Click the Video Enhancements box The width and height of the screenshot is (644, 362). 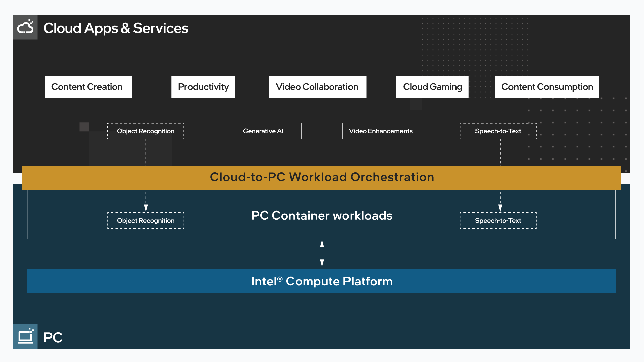click(380, 131)
